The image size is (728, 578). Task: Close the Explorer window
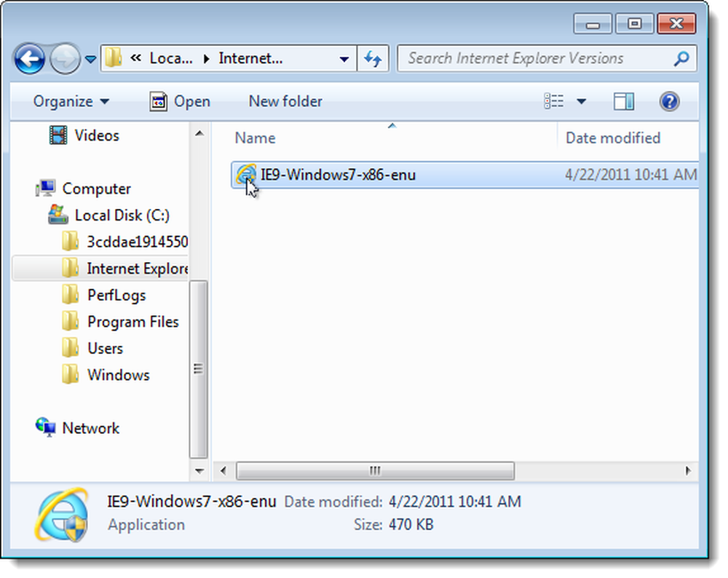[676, 24]
